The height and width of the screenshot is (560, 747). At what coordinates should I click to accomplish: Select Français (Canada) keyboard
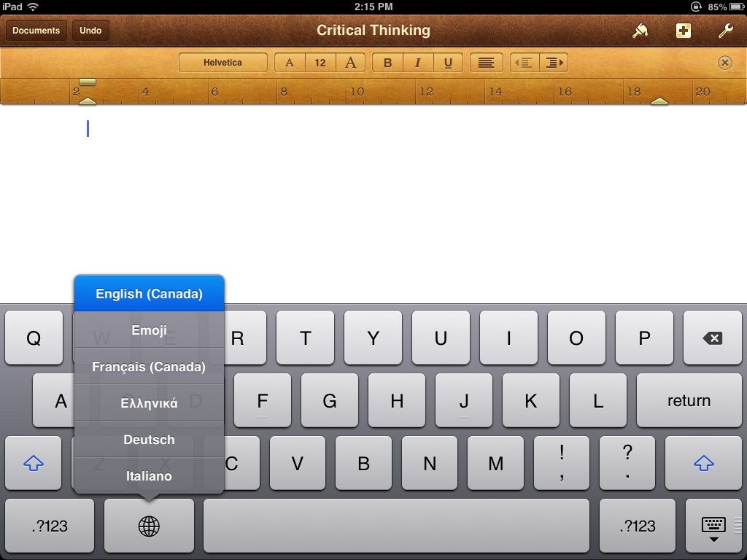149,367
